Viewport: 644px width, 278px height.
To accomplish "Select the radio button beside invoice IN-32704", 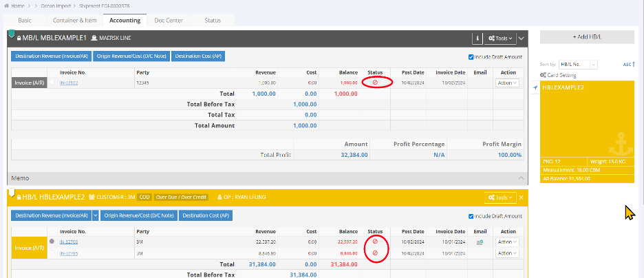I will point(52,242).
